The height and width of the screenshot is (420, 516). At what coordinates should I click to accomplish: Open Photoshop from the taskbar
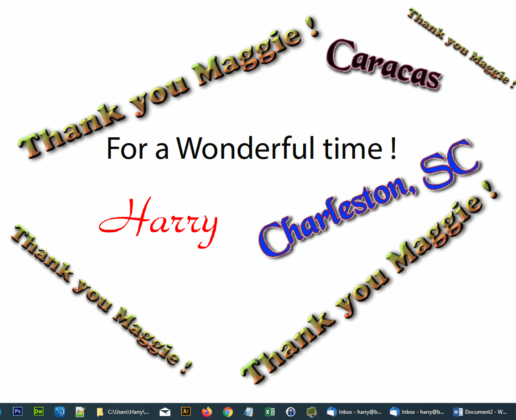click(x=18, y=412)
